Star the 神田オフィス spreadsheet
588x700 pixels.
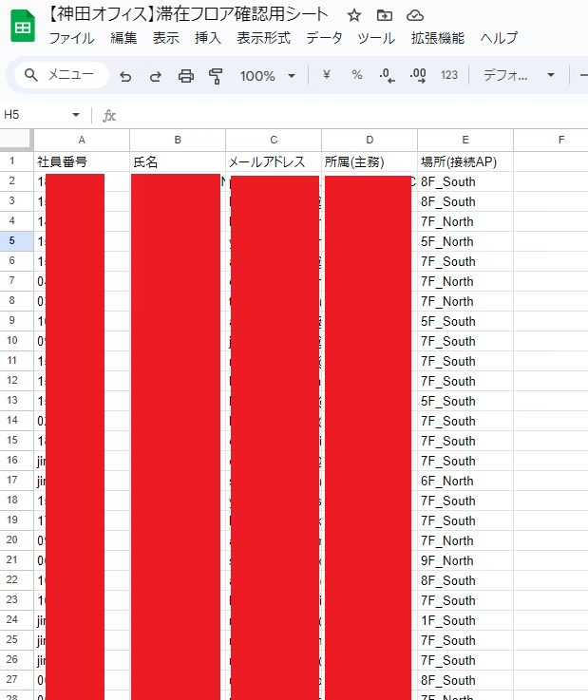354,15
